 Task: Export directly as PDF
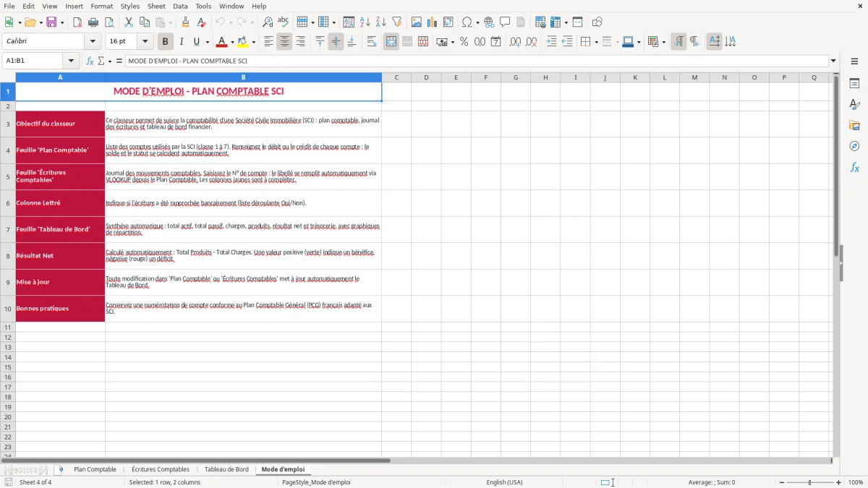77,22
